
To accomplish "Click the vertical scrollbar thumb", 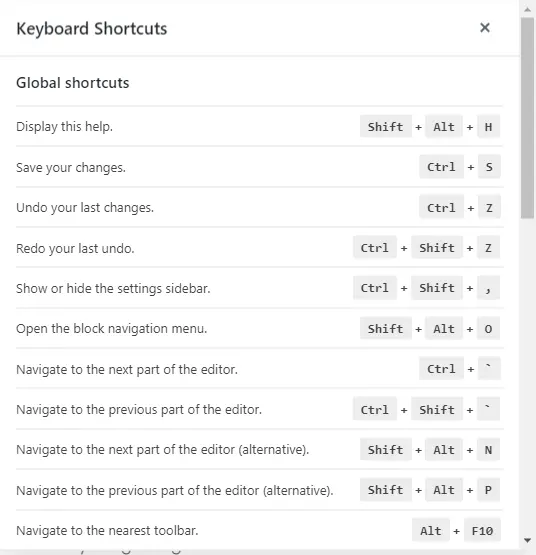I will pos(528,118).
